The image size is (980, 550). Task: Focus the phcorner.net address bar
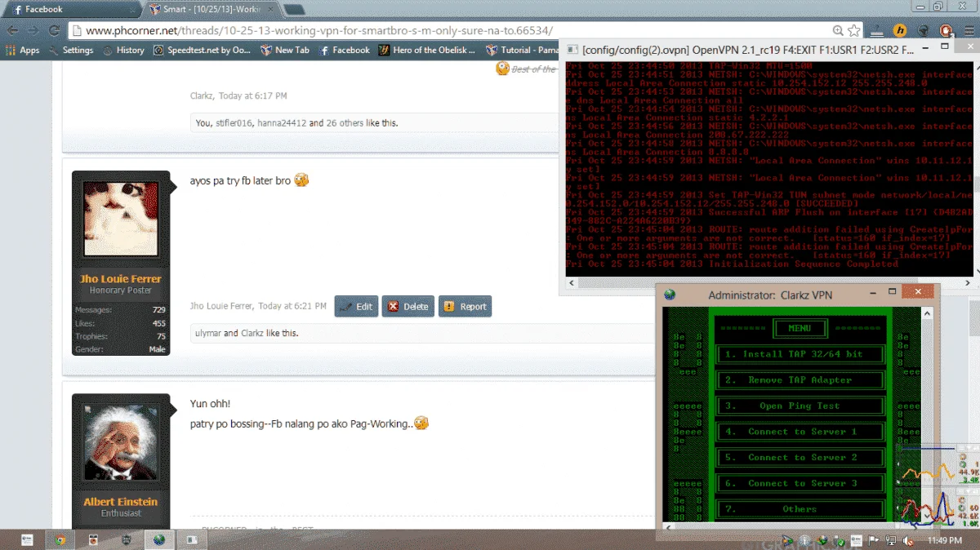click(x=449, y=30)
